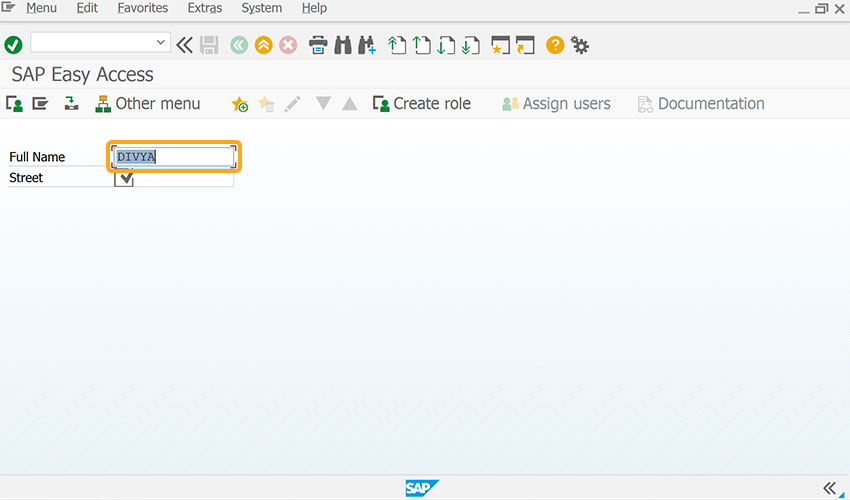This screenshot has width=850, height=500.
Task: Open the Favorites menu
Action: (143, 8)
